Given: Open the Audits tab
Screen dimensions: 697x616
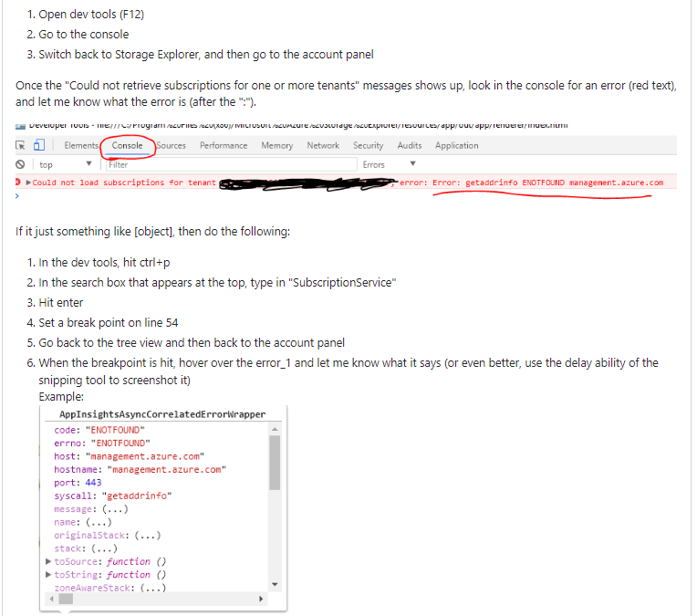Looking at the screenshot, I should (410, 145).
